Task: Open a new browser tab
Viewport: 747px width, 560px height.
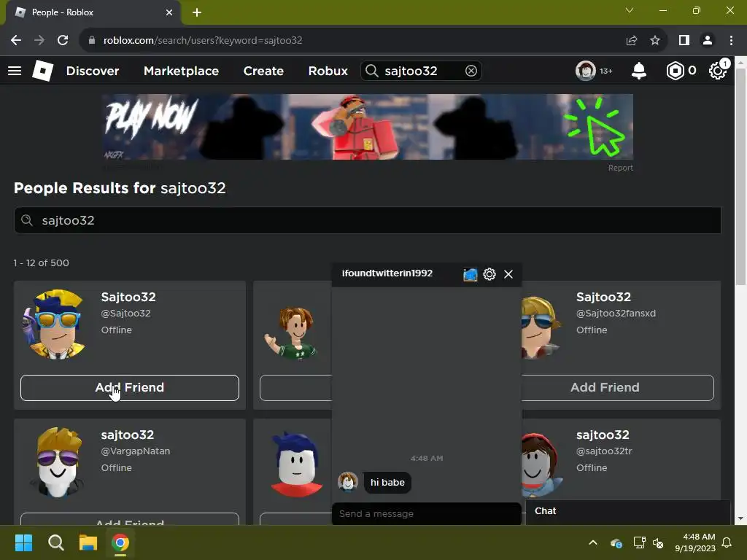Action: [x=197, y=12]
